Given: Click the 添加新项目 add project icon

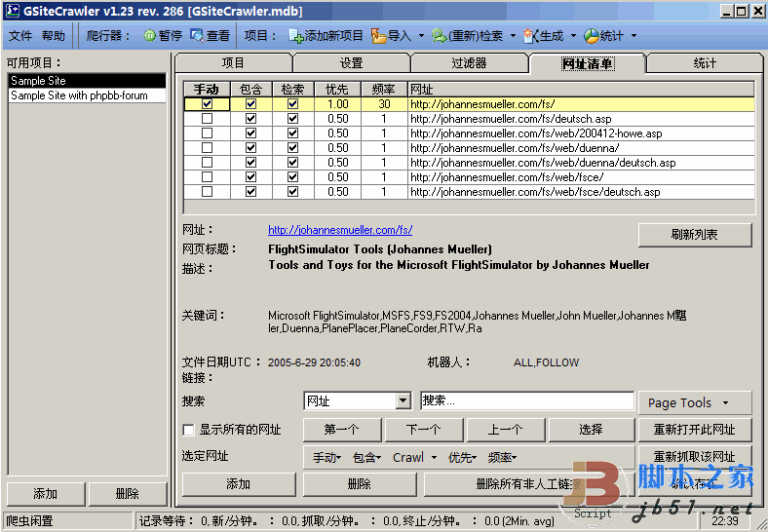Looking at the screenshot, I should tap(296, 36).
